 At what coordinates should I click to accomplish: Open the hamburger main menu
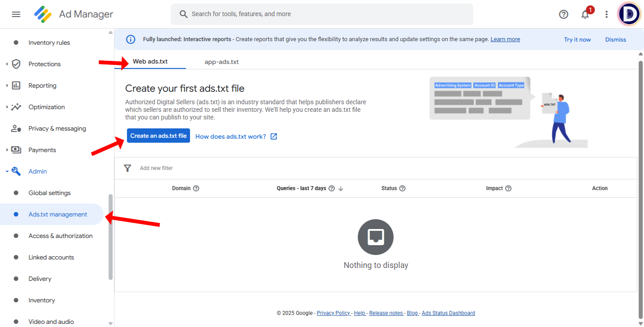click(x=16, y=14)
